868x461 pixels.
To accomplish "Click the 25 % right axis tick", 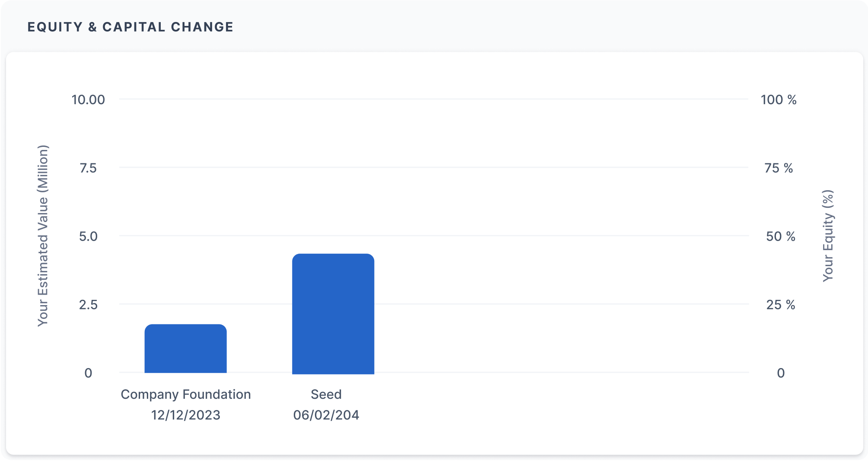I will pos(780,305).
